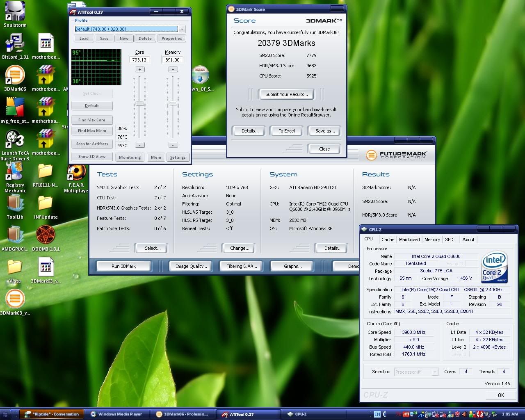
Task: Click minus button below Memory slider
Action: (x=173, y=145)
